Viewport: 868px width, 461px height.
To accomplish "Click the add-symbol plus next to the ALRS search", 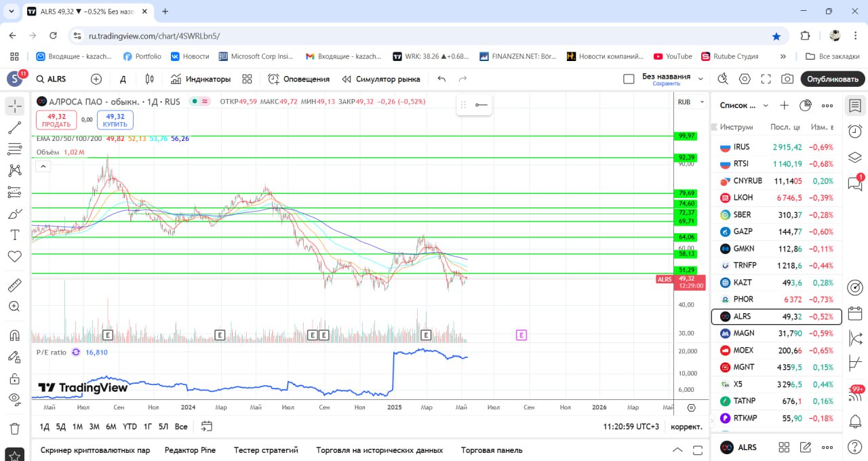I will 96,79.
